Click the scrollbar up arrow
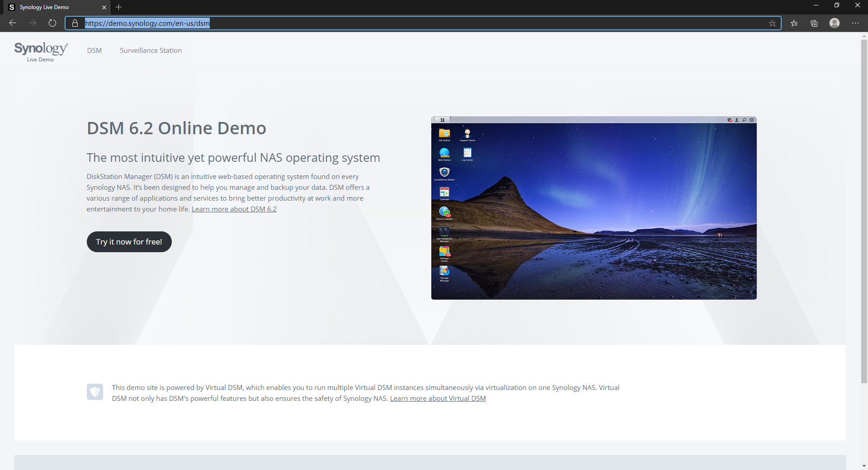 pos(864,36)
